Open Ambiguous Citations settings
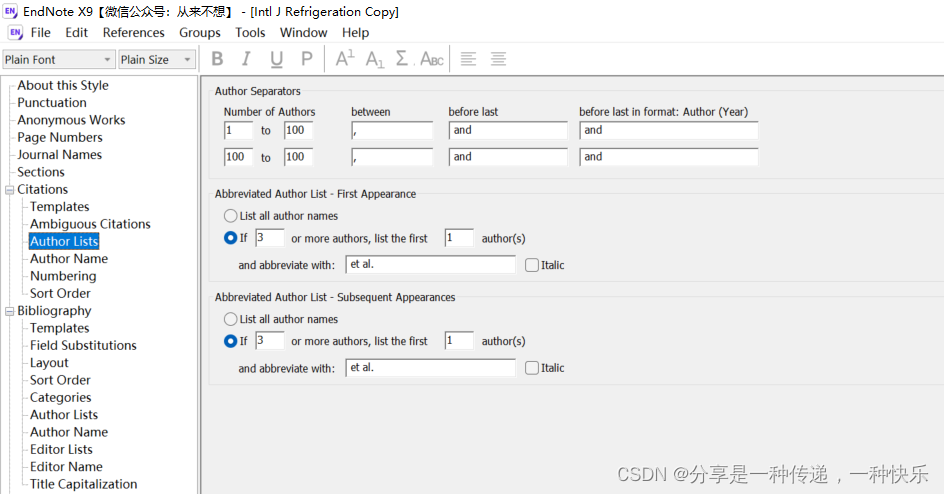The image size is (944, 494). (90, 224)
